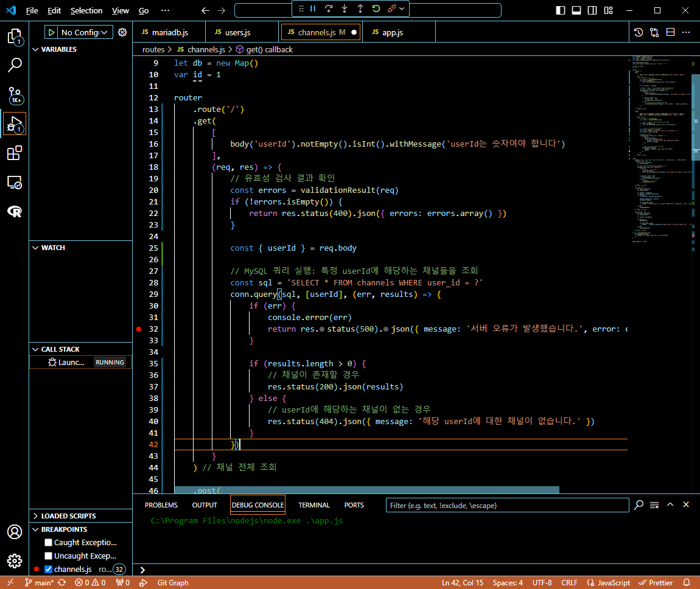Restart the debug session
This screenshot has width=700, height=589.
[376, 9]
